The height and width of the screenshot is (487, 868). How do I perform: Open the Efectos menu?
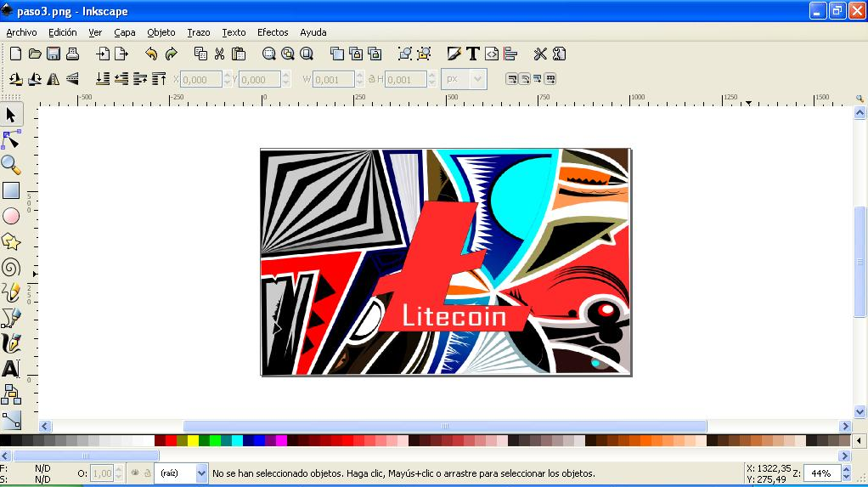[273, 32]
